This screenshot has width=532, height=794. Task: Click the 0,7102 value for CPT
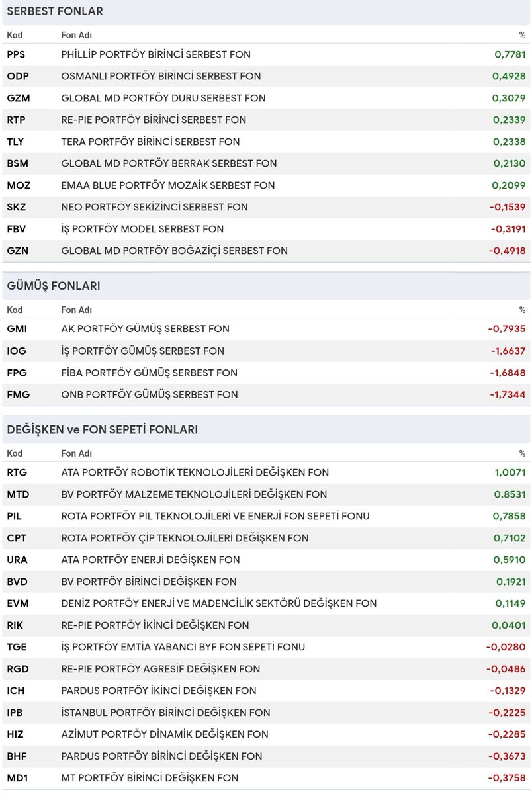(510, 538)
